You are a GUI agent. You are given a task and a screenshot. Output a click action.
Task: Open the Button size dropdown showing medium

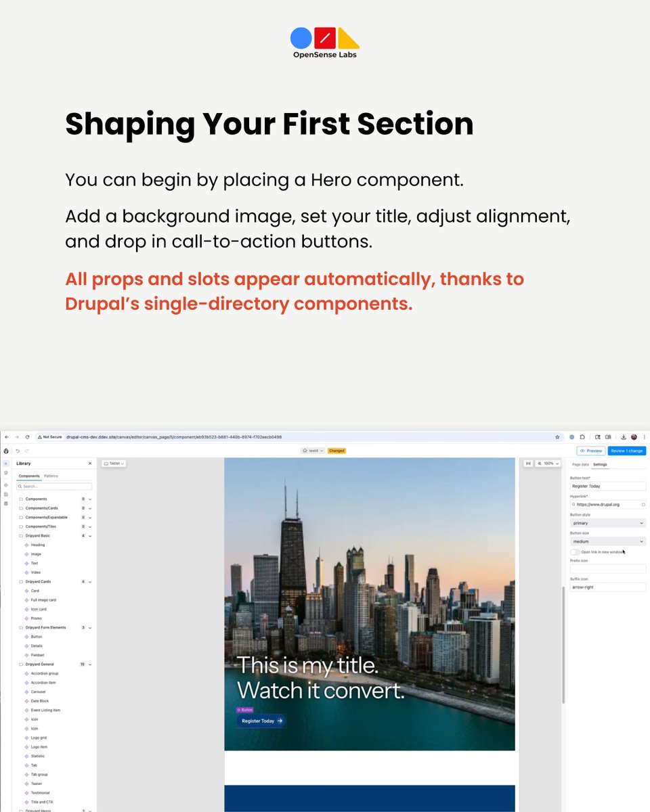point(608,541)
